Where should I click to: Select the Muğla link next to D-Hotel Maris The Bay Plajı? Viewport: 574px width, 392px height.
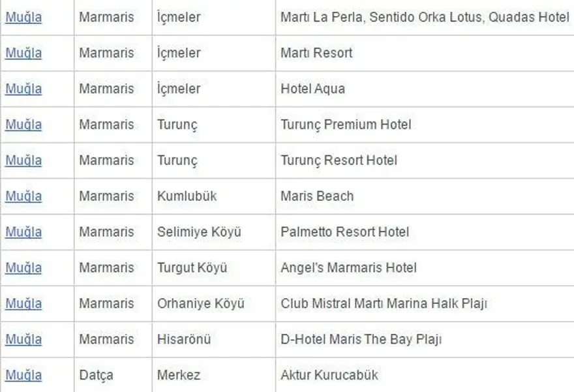(x=23, y=339)
